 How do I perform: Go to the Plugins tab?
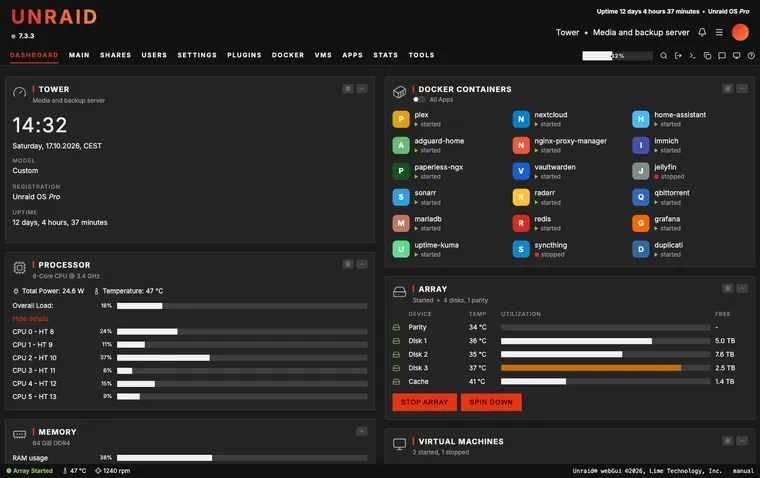pyautogui.click(x=244, y=55)
